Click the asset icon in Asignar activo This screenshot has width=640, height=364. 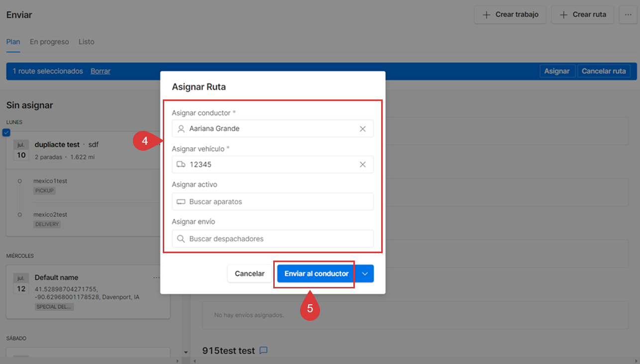tap(181, 202)
